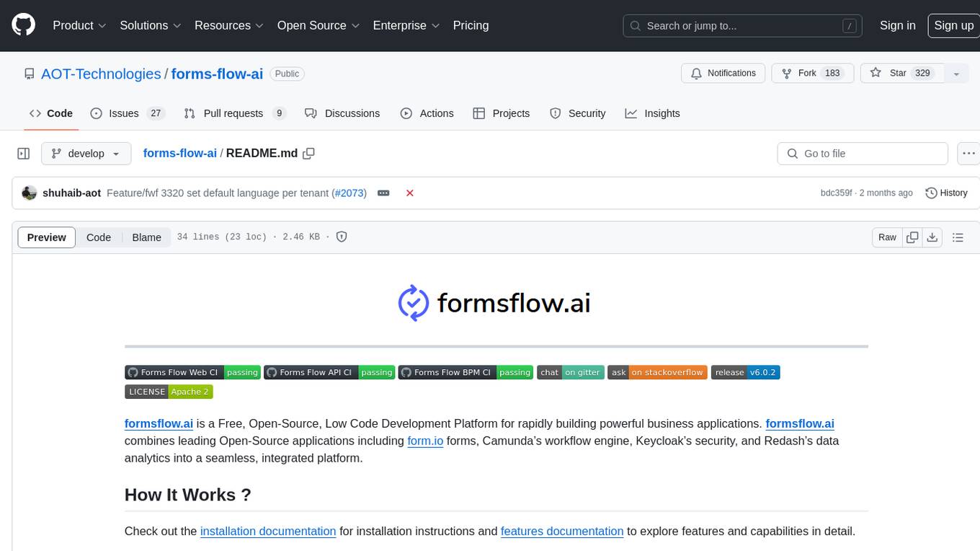Screen dimensions: 980x551
Task: Expand the Open Source menu
Action: click(318, 25)
